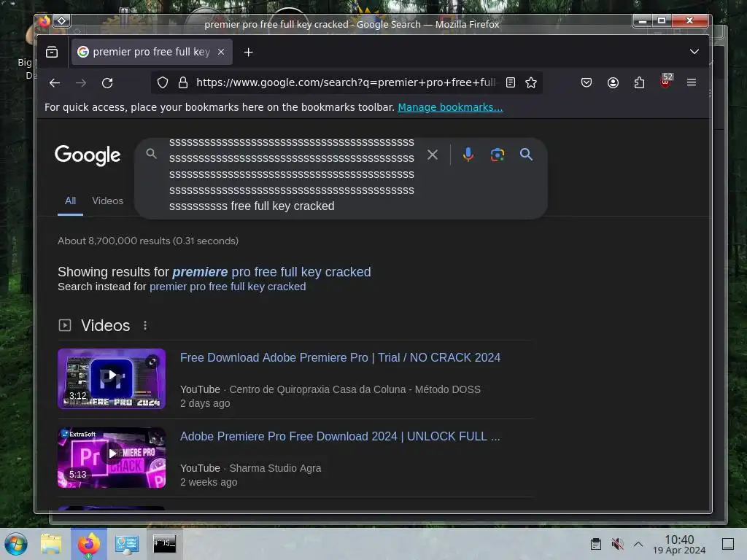
Task: Open the terminal taskbar icon
Action: coord(164,544)
